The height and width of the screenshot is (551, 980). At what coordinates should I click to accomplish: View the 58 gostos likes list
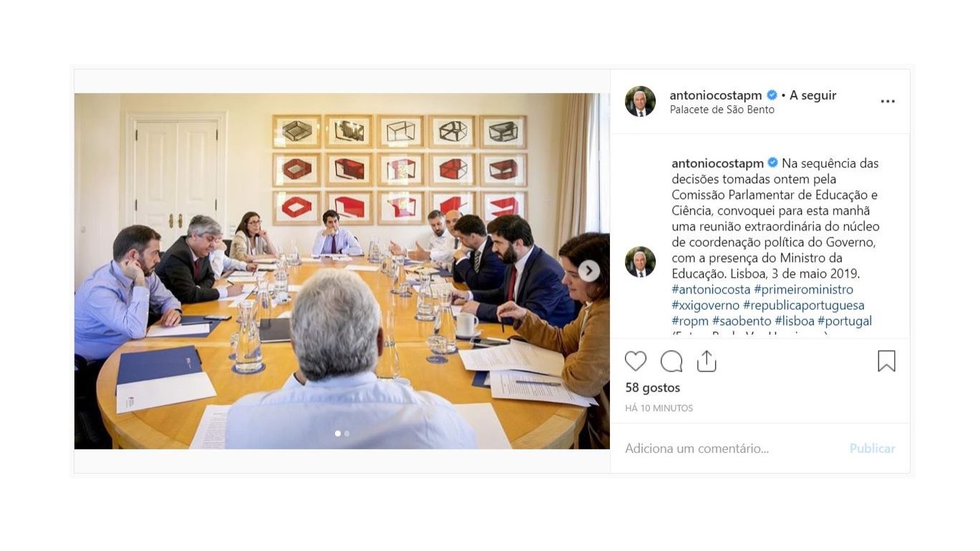point(652,388)
